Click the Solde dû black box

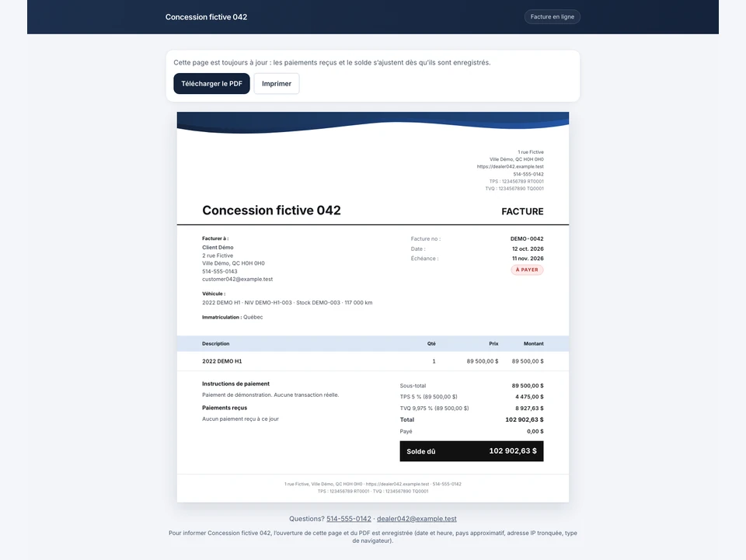[472, 451]
